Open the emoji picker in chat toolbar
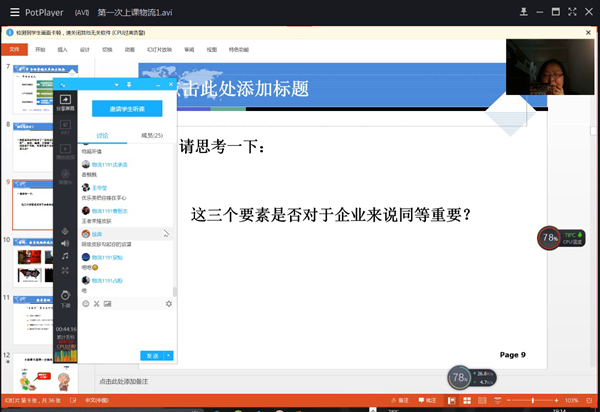The width and height of the screenshot is (600, 412). (86, 304)
